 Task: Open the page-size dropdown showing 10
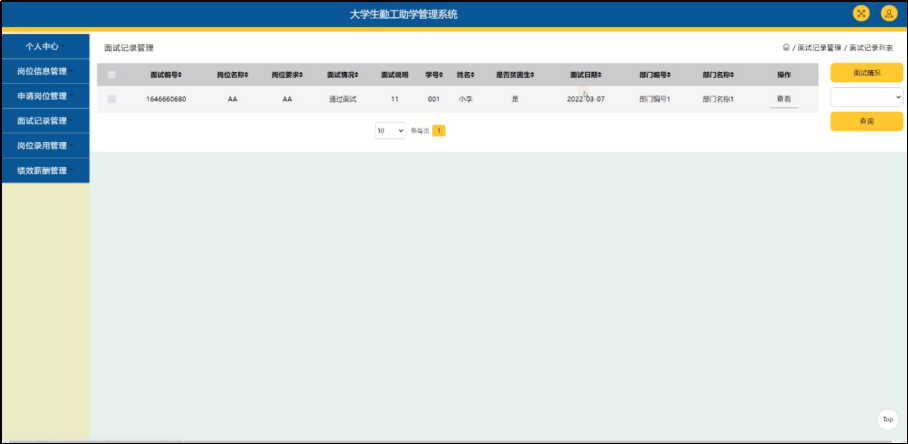[x=390, y=131]
